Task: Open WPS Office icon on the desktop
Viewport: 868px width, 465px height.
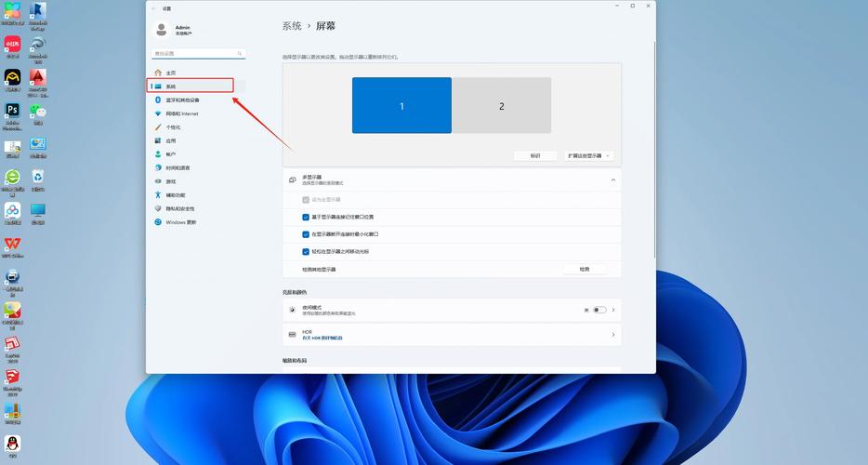Action: click(12, 244)
